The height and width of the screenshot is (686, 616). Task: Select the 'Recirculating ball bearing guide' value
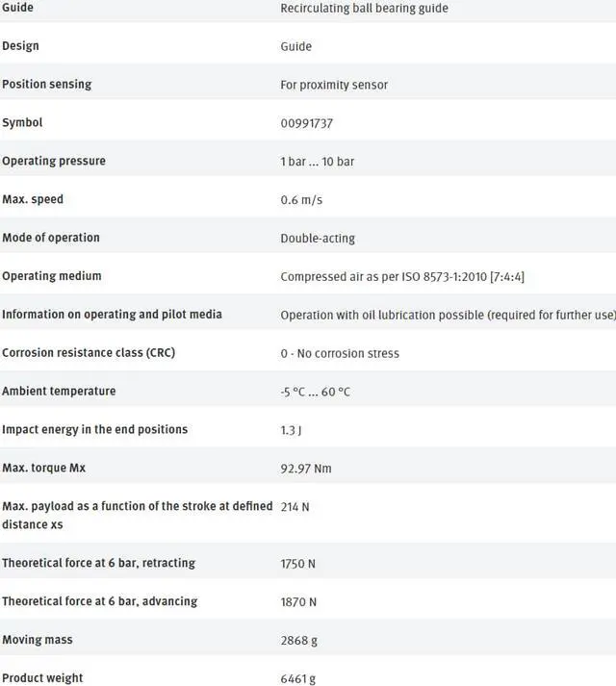pyautogui.click(x=364, y=9)
